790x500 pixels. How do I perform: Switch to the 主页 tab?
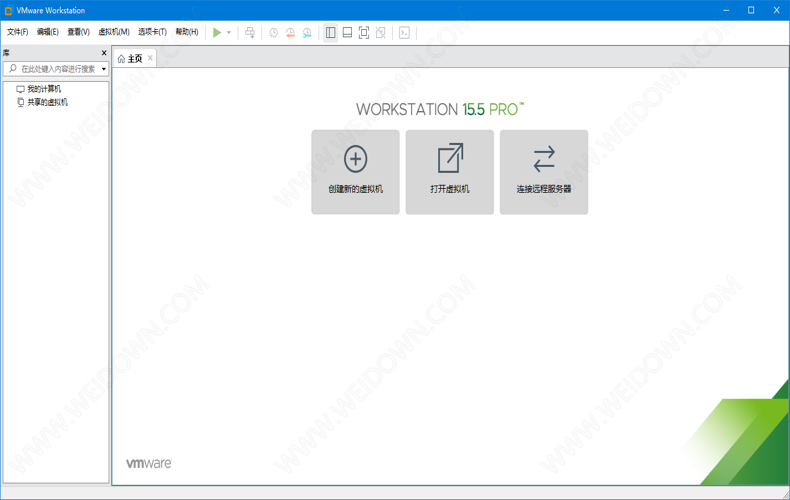click(x=134, y=59)
